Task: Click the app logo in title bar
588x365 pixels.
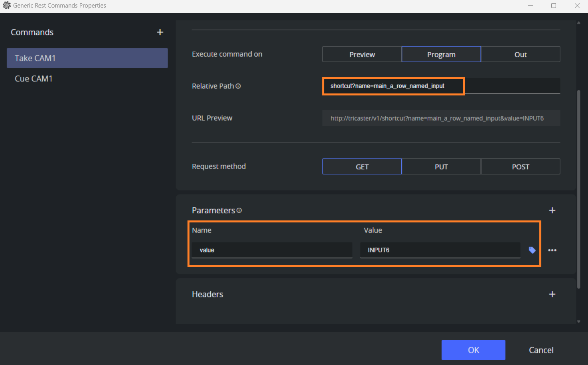Action: tap(6, 6)
